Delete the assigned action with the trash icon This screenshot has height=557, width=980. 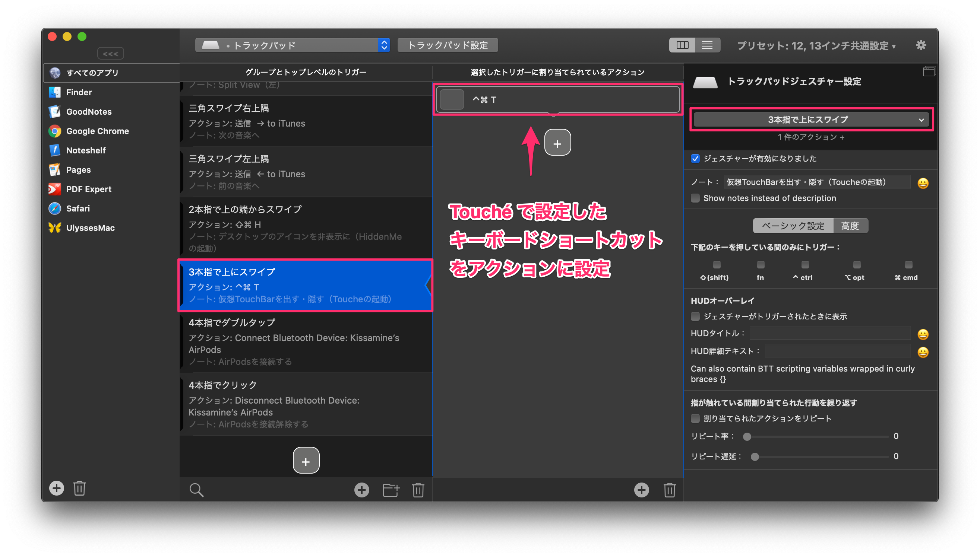coord(670,490)
